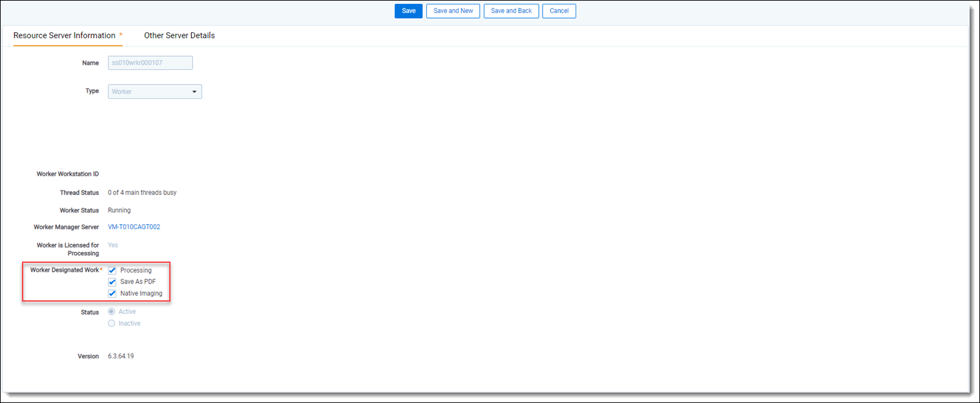Click the Name field showing ss010wrkr000107
Viewport: 980px width, 403px height.
pos(150,63)
